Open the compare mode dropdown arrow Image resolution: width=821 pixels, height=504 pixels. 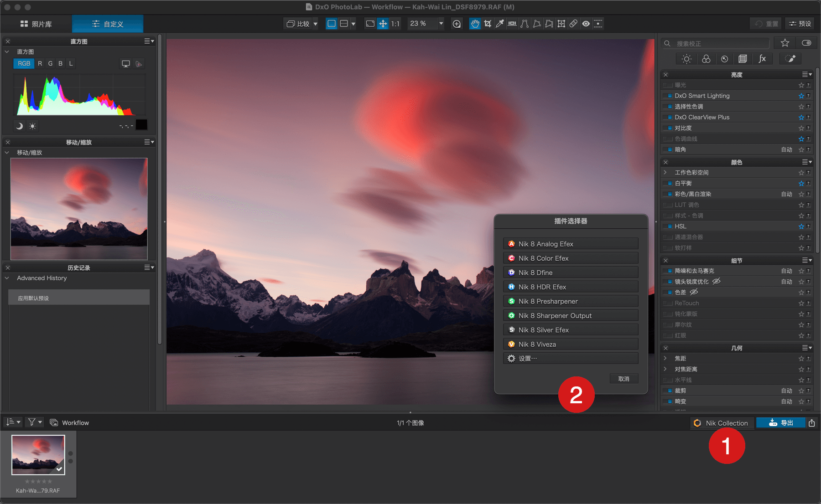[x=315, y=24]
